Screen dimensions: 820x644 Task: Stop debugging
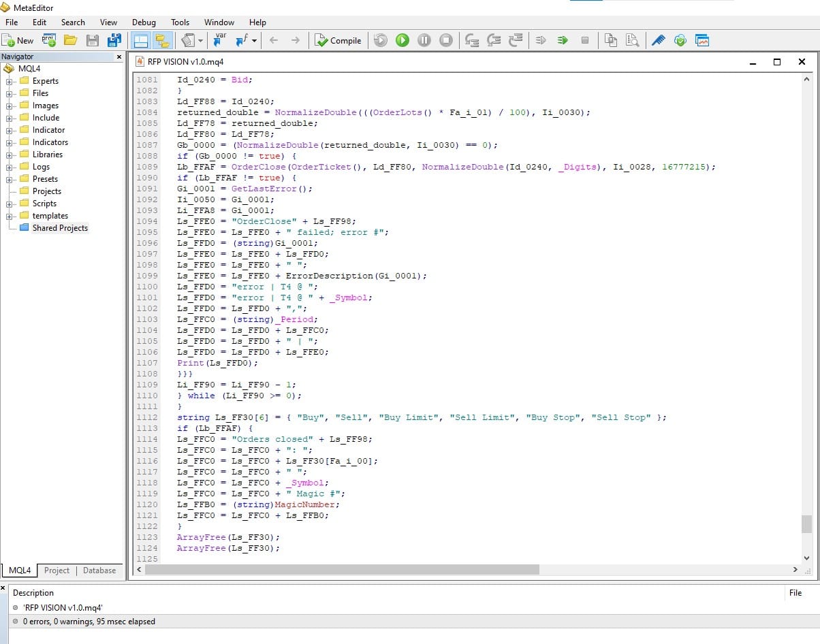(446, 41)
